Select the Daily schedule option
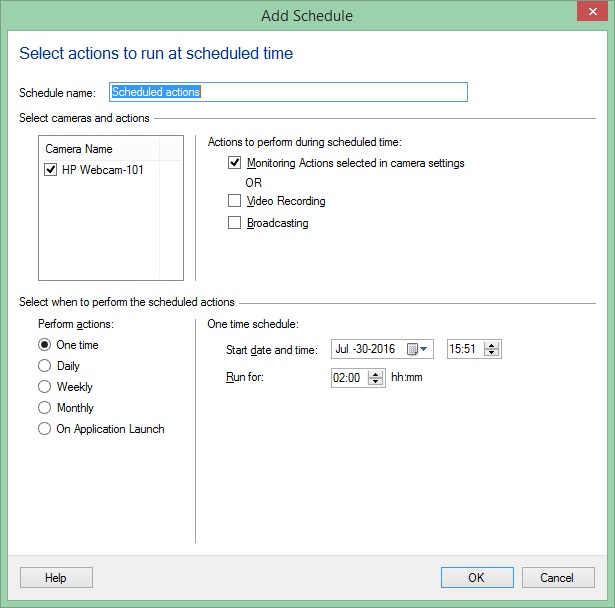 pos(44,366)
